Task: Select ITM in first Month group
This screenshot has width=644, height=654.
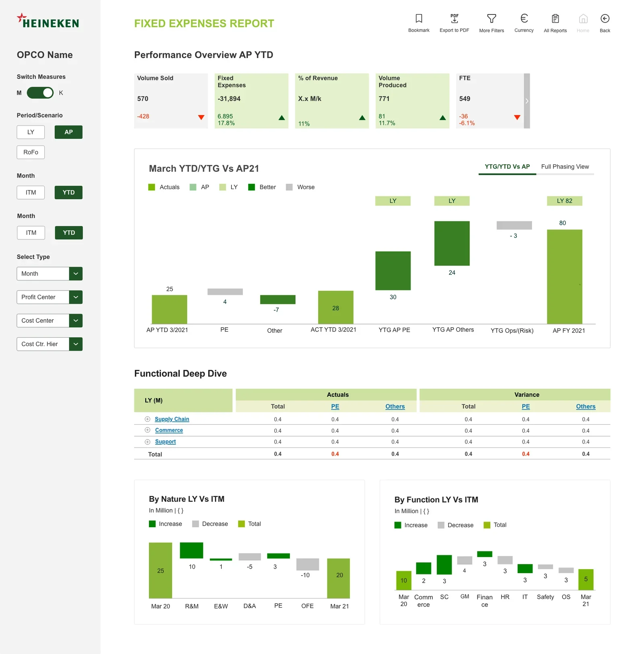Action: click(x=31, y=192)
